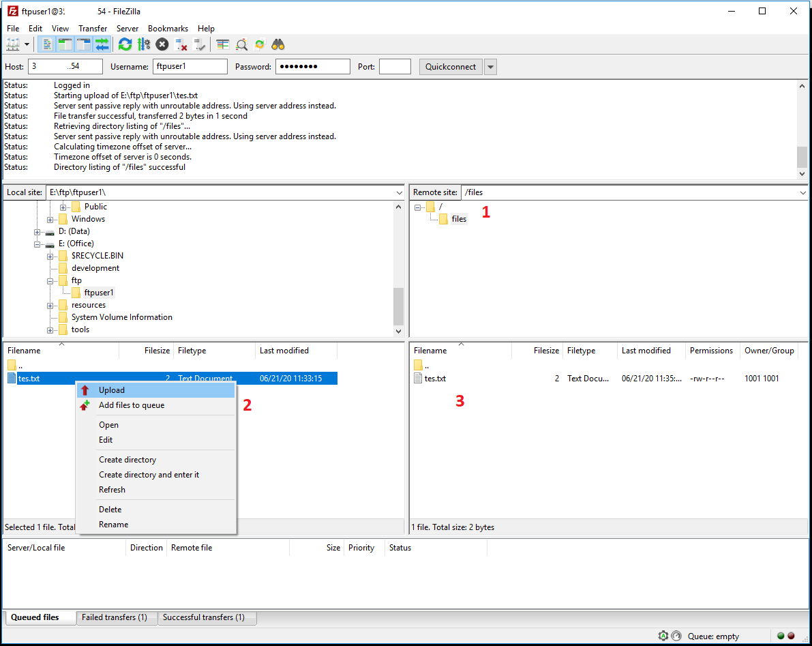The height and width of the screenshot is (646, 812).
Task: Open the Local site path dropdown
Action: (x=400, y=193)
